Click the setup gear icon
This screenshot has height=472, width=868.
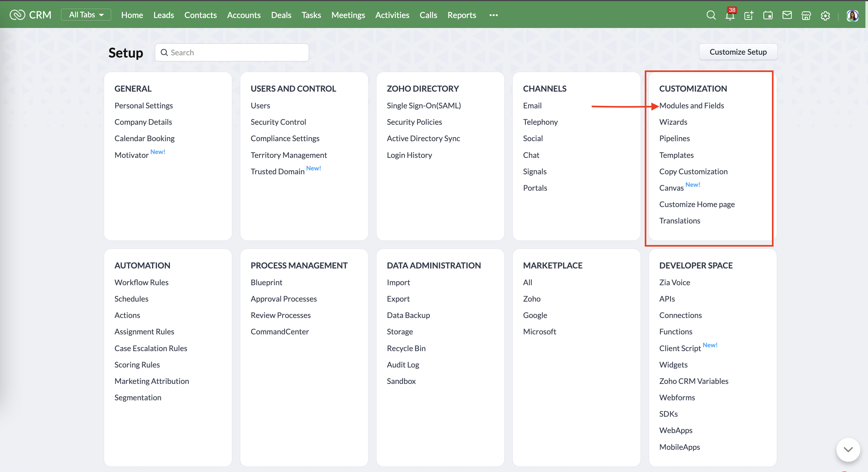825,15
